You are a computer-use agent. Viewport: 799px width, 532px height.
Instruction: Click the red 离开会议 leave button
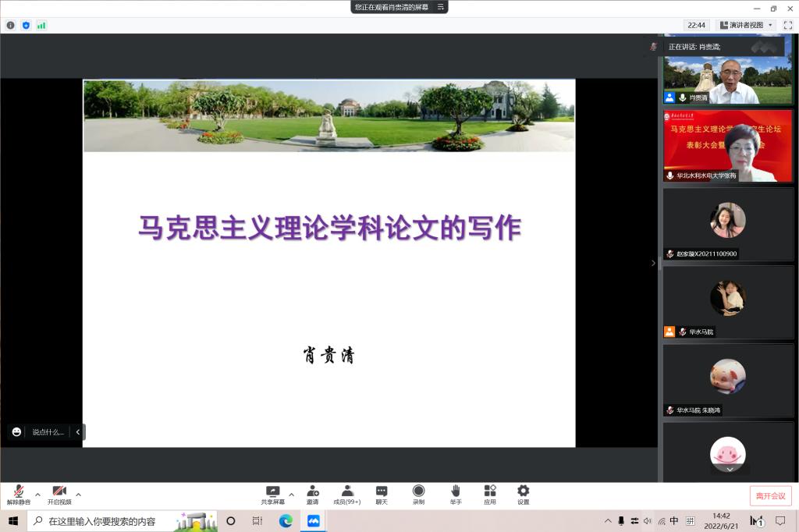point(770,495)
